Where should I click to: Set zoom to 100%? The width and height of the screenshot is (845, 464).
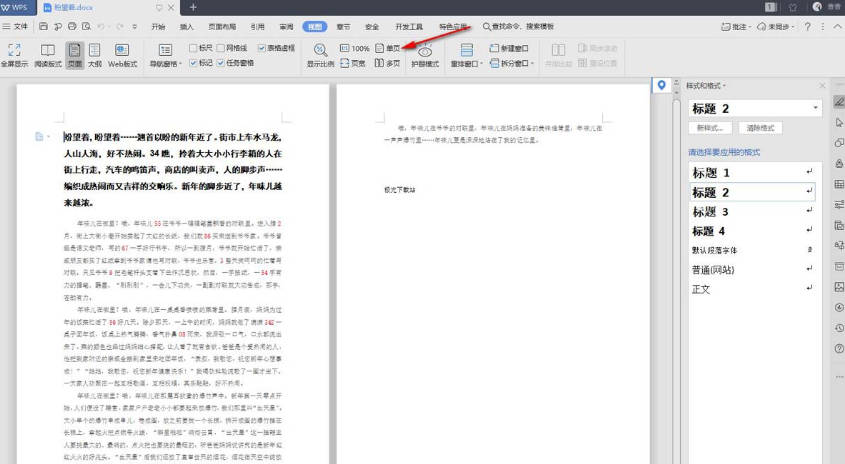pyautogui.click(x=355, y=48)
